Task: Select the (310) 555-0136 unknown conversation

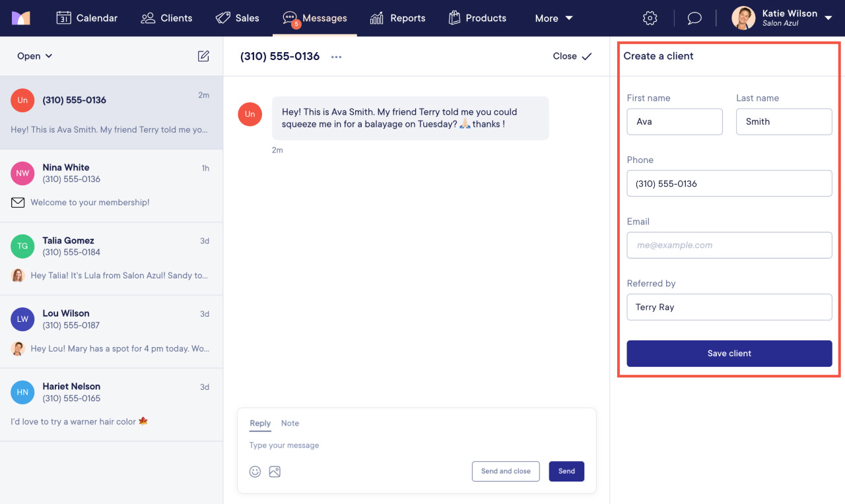Action: click(112, 113)
